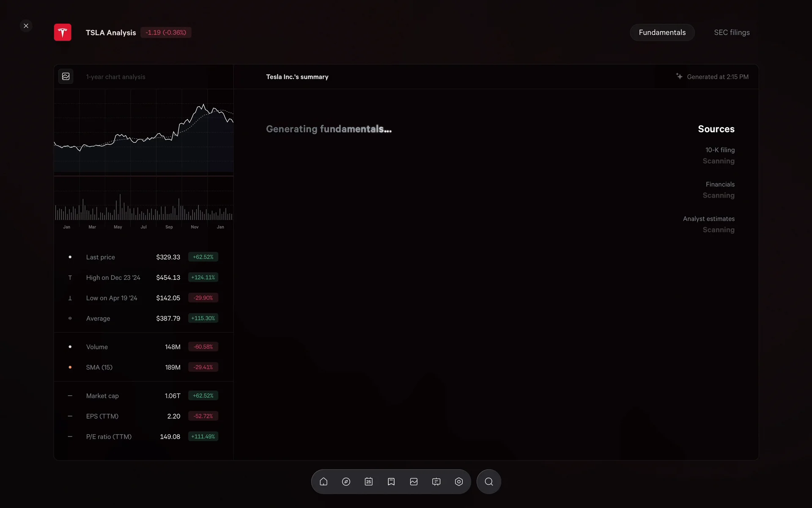Click the Tesla logo icon
812x508 pixels.
point(63,33)
